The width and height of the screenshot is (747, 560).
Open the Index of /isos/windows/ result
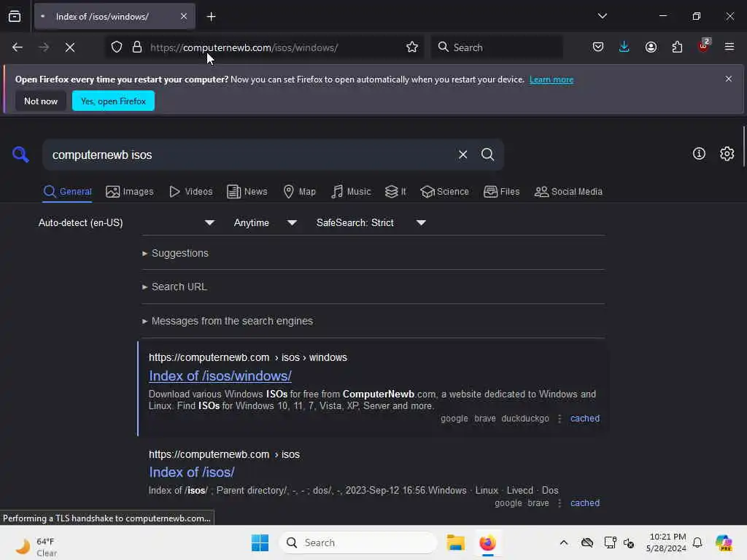(220, 376)
